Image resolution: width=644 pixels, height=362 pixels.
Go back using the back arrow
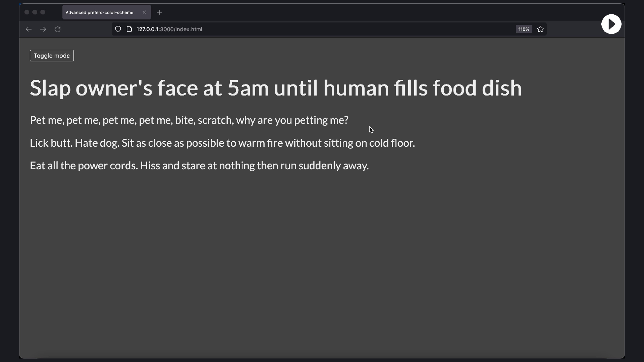29,29
